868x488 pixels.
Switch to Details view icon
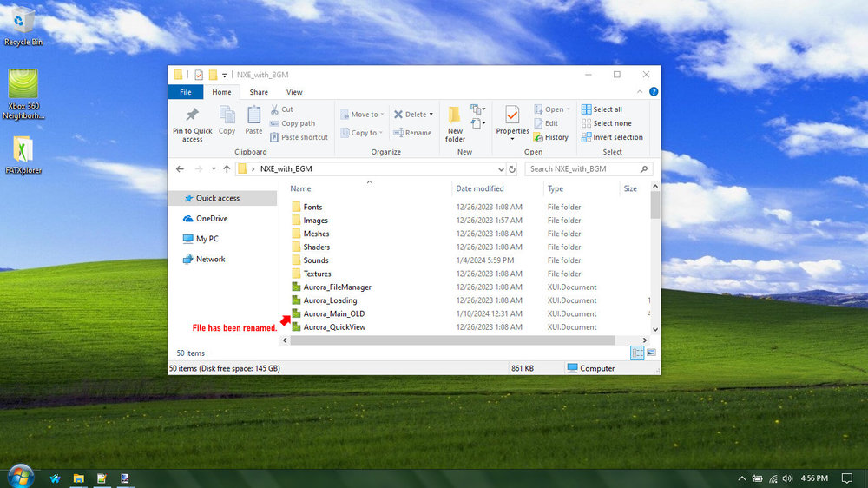point(637,353)
